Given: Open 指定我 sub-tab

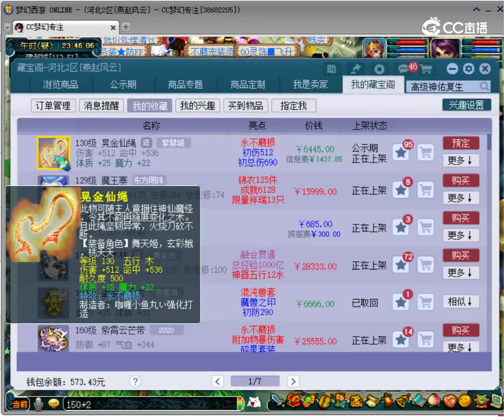Looking at the screenshot, I should (x=294, y=106).
